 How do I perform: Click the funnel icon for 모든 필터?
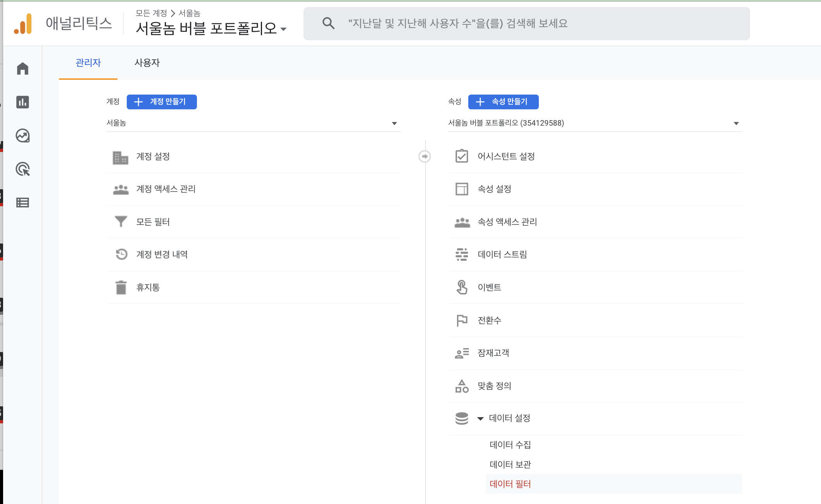point(121,221)
